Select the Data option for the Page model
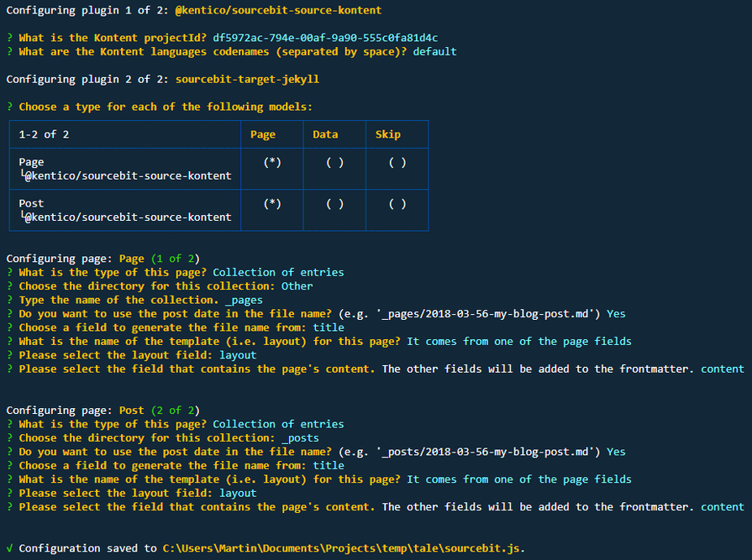The image size is (752, 560). (334, 163)
